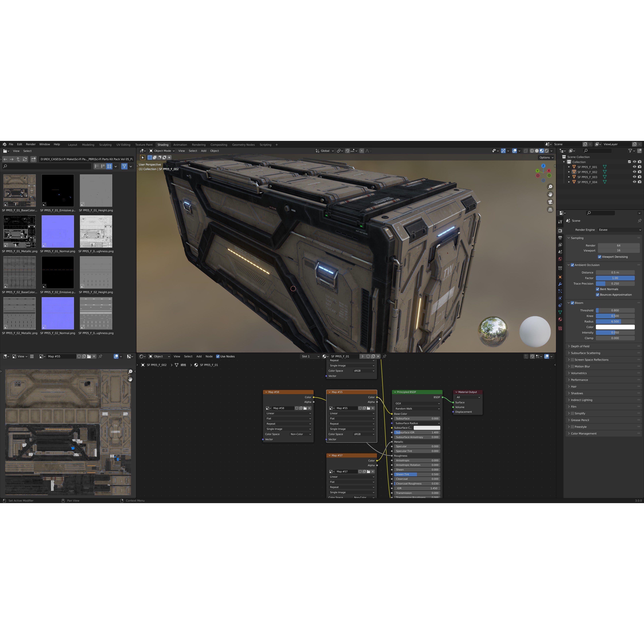Disable SF PP05_F_003 in renders camera icon
This screenshot has height=644, width=644.
640,177
